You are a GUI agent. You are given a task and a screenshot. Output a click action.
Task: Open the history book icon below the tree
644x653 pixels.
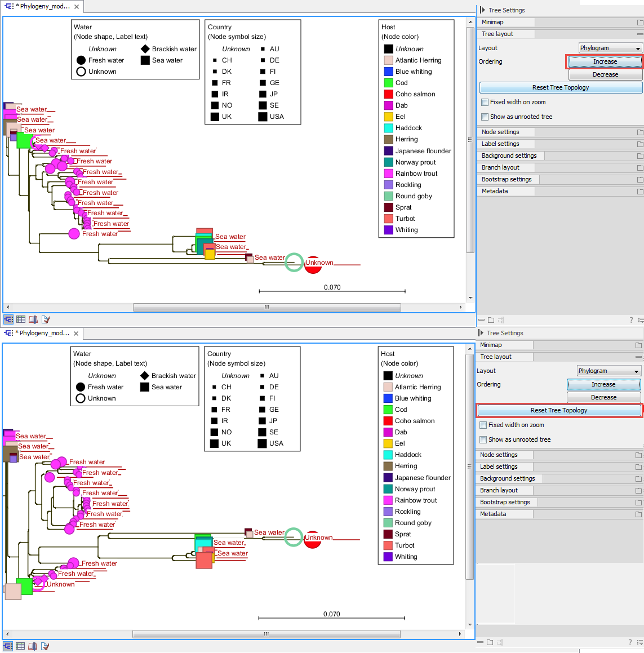(x=33, y=319)
